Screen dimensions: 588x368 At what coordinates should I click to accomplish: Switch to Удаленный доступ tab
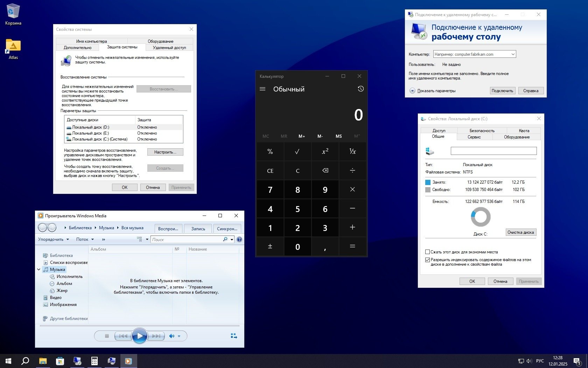(x=169, y=48)
